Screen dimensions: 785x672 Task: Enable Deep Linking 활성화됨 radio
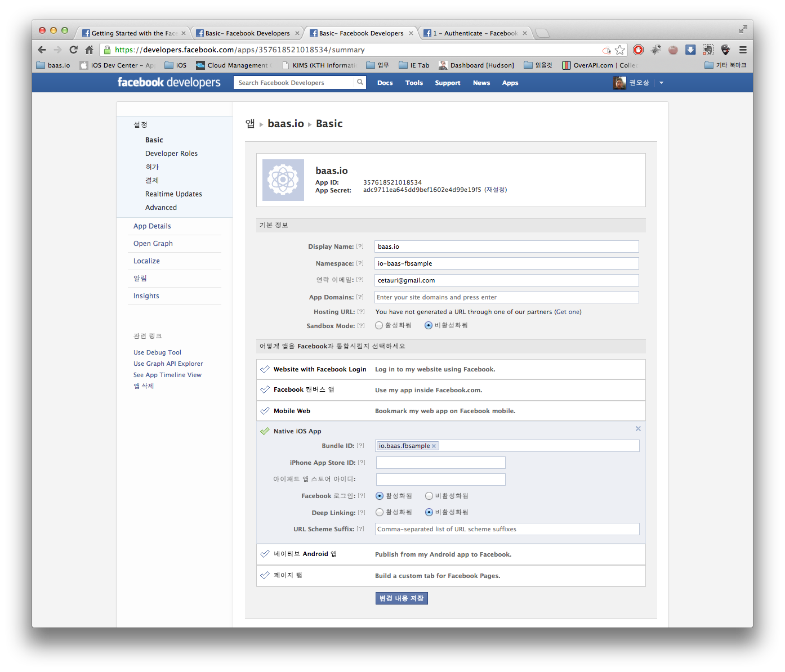(380, 512)
